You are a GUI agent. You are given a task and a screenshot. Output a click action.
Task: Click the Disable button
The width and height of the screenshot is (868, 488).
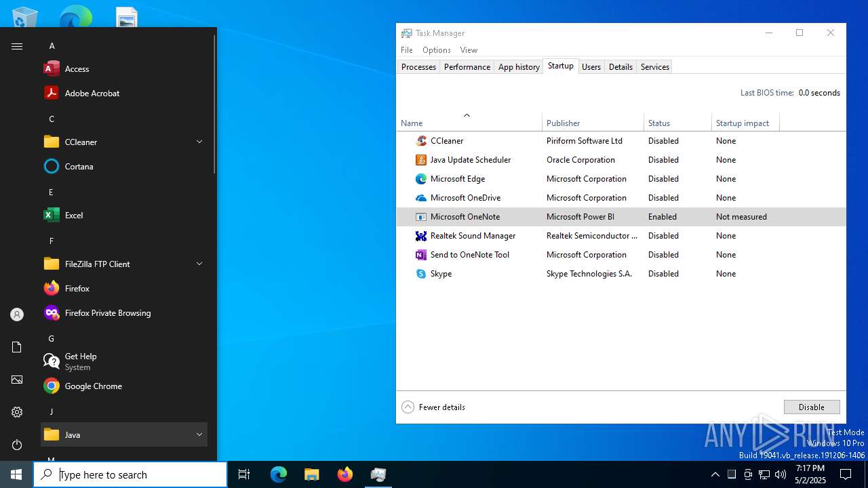point(812,407)
